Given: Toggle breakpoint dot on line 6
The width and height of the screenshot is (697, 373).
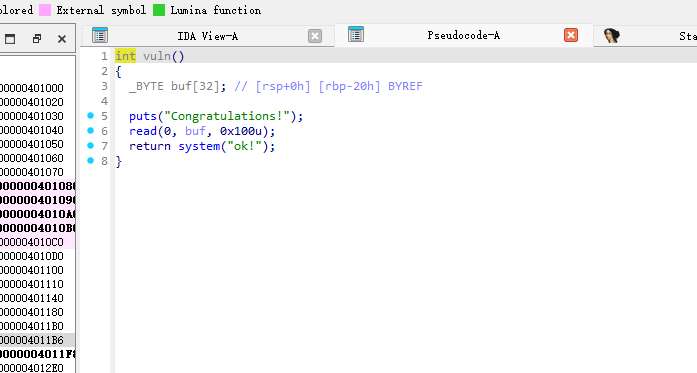Looking at the screenshot, I should 91,130.
